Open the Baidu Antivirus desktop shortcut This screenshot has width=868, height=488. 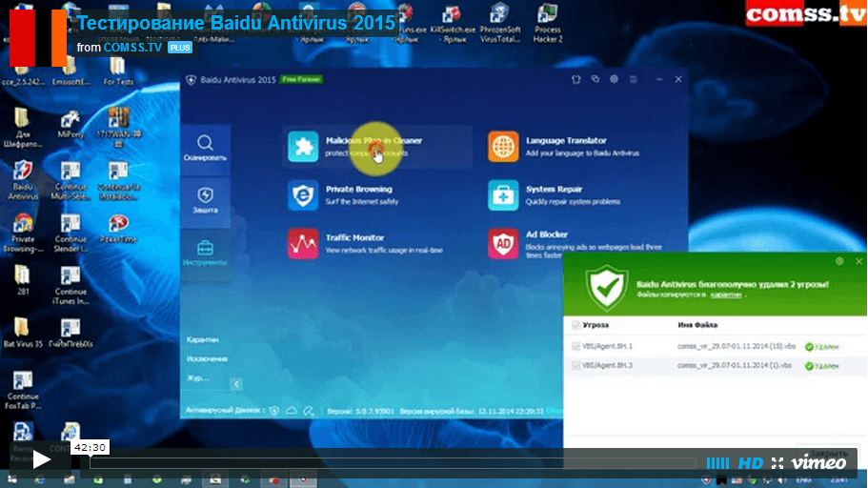tap(23, 180)
